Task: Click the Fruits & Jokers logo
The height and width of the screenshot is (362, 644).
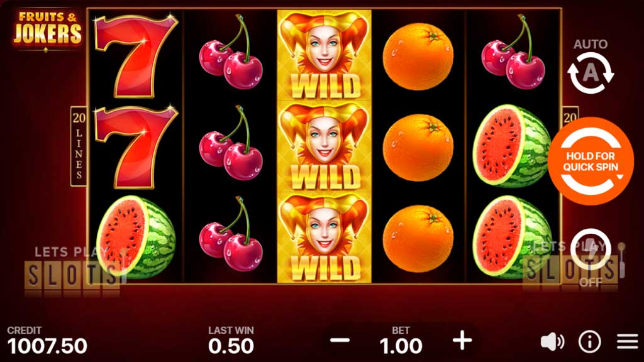Action: pyautogui.click(x=48, y=29)
